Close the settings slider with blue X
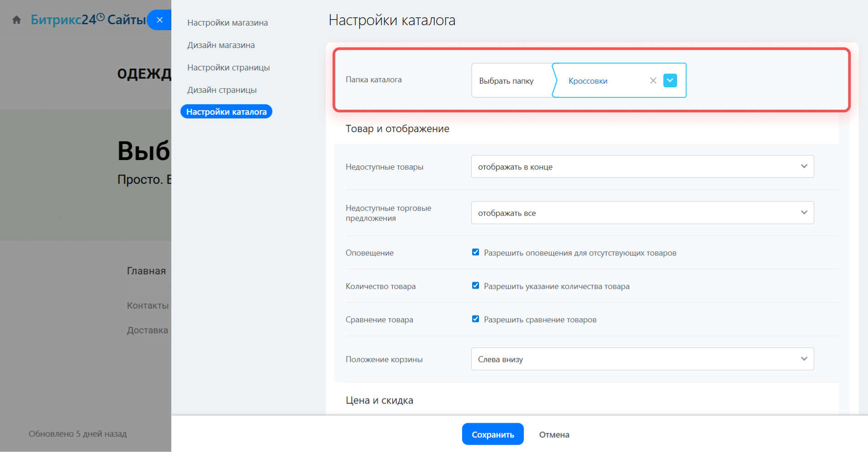 click(160, 20)
